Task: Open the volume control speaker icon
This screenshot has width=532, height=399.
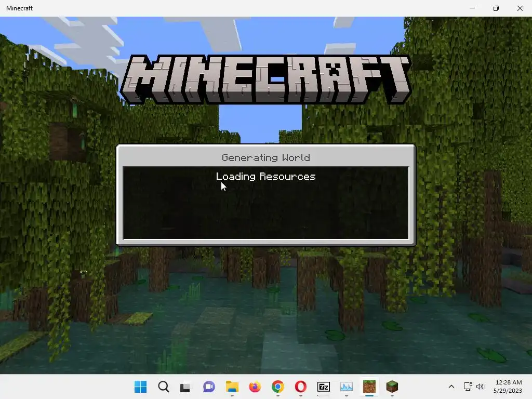Action: (x=480, y=387)
